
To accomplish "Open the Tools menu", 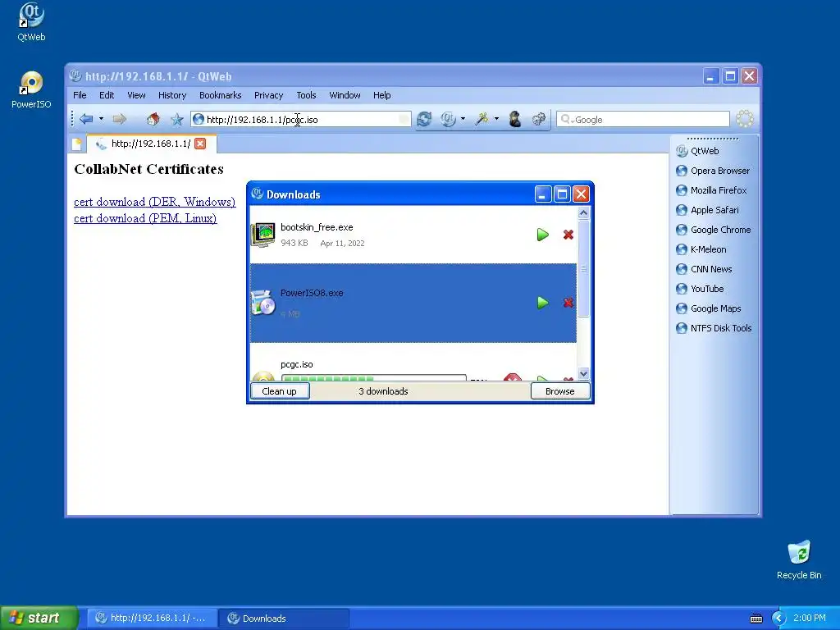I will [306, 95].
